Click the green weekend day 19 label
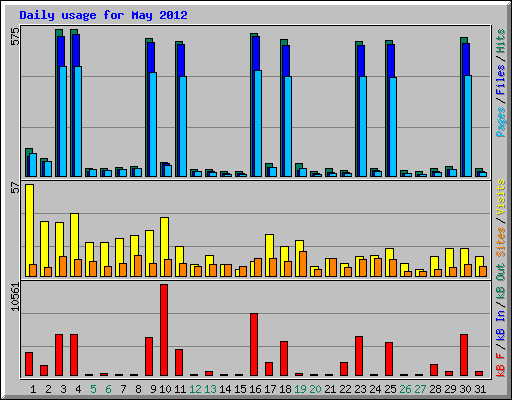512x400 pixels. click(300, 389)
